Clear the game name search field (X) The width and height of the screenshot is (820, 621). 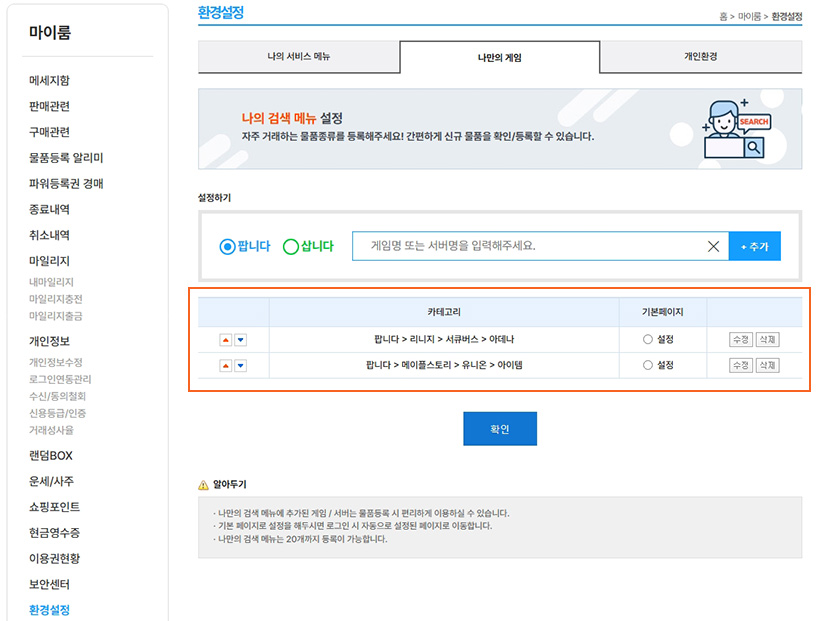[x=713, y=246]
